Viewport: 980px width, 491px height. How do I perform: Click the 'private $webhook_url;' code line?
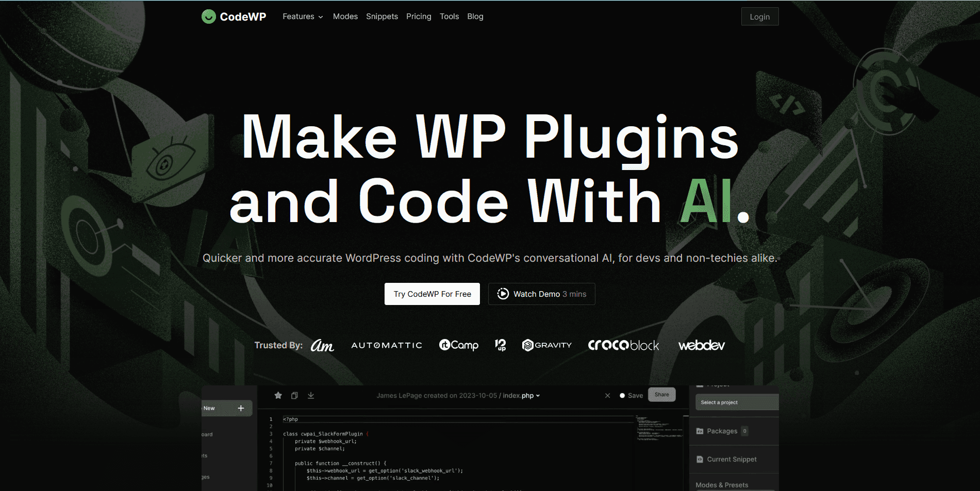325,441
